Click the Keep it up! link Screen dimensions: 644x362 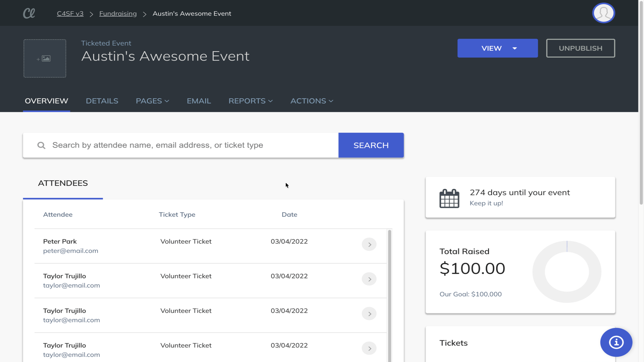pos(486,203)
